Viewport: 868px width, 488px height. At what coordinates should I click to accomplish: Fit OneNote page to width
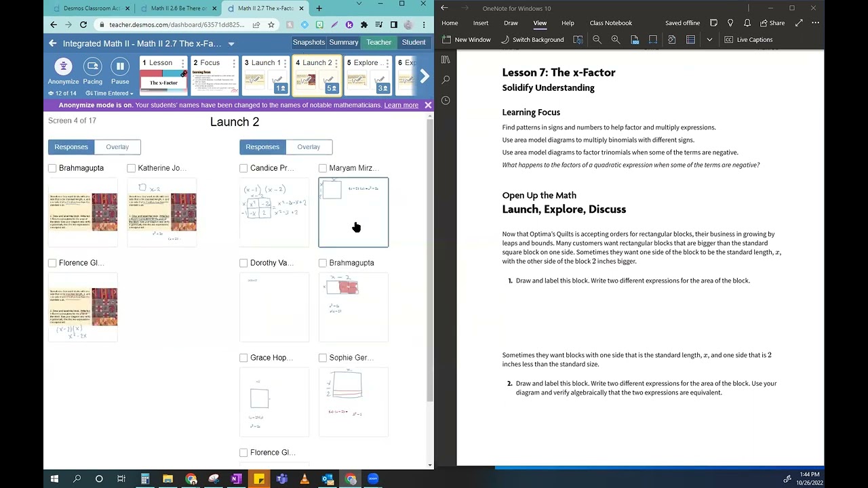click(x=653, y=39)
